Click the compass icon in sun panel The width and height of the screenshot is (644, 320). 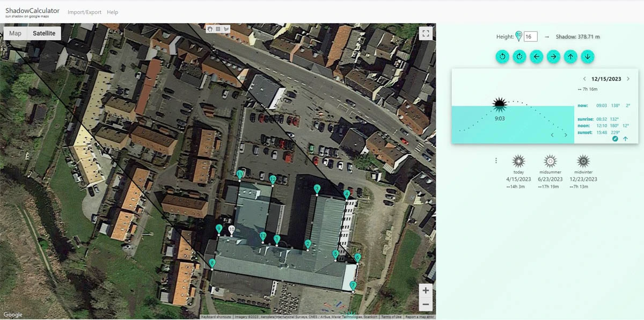[615, 139]
